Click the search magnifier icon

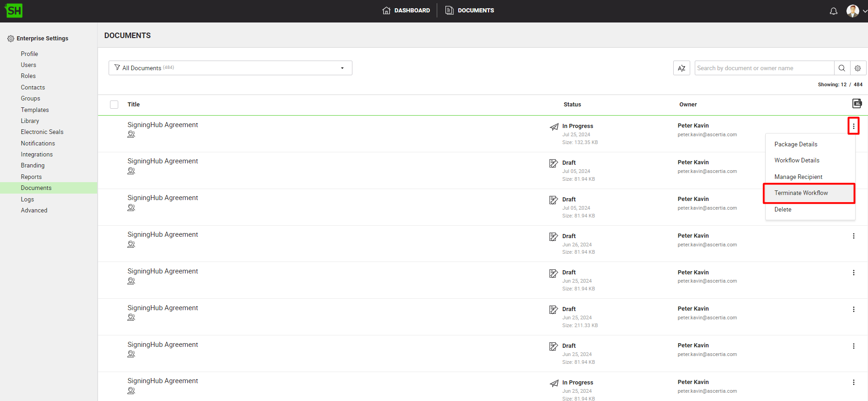coord(841,68)
